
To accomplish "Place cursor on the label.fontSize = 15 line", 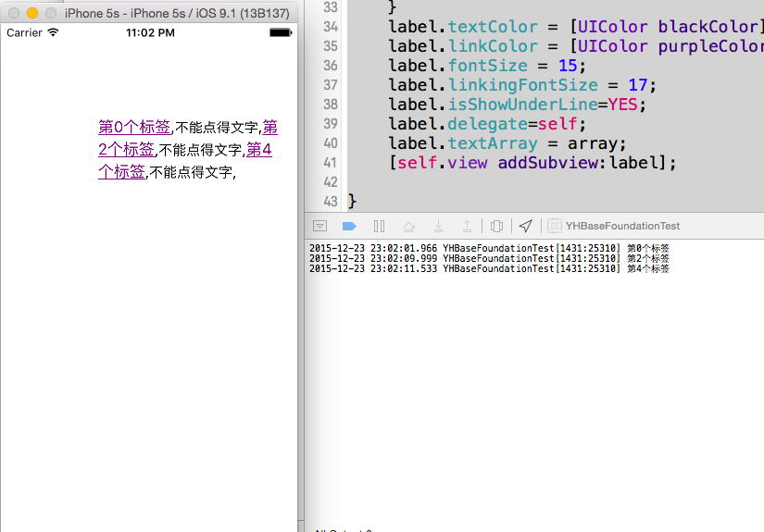I will (487, 66).
